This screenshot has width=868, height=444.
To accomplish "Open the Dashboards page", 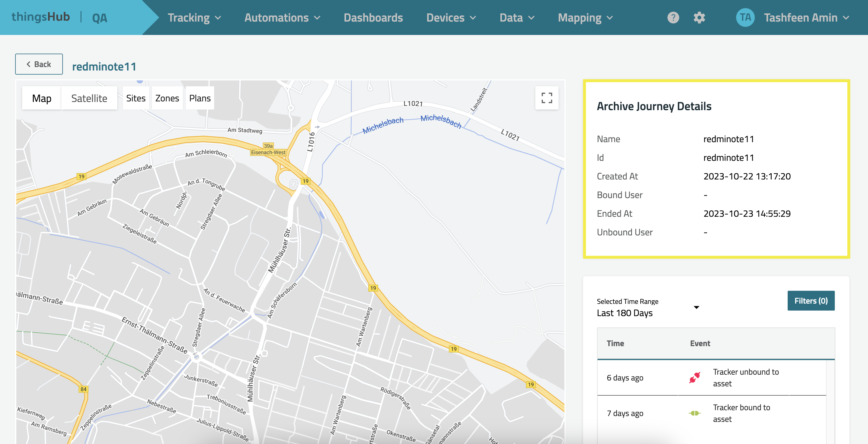I will coord(373,17).
